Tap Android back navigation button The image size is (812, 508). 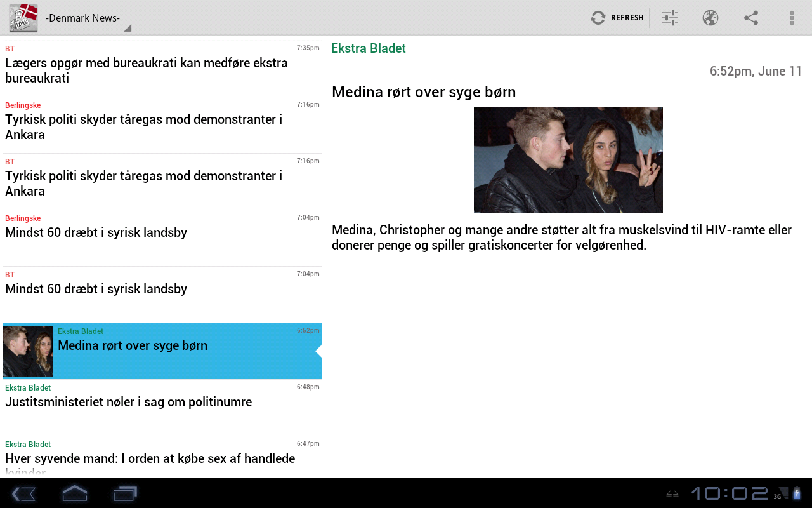23,493
